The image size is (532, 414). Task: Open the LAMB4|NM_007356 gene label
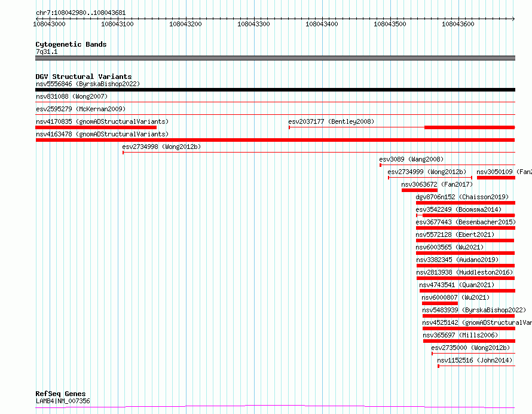[63, 401]
